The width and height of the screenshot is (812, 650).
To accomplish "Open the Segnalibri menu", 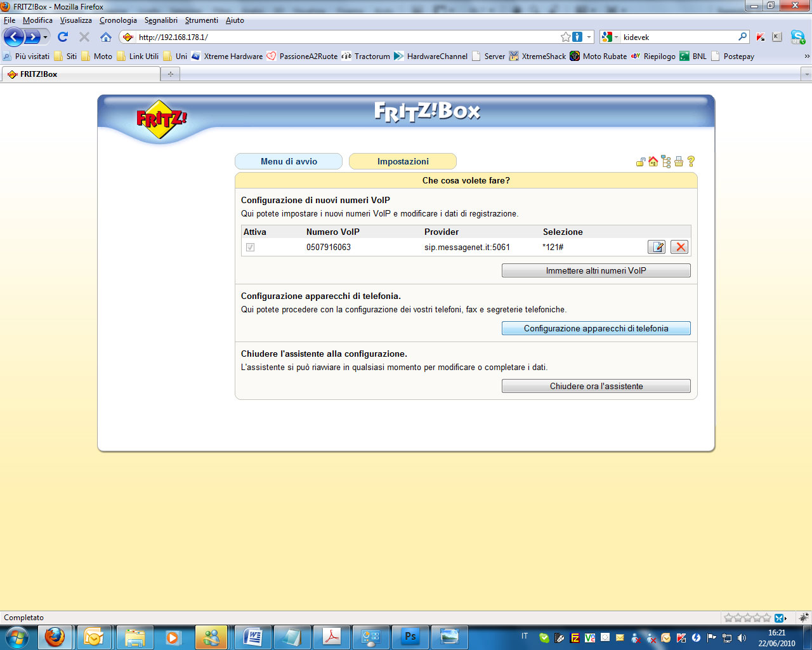I will click(160, 20).
